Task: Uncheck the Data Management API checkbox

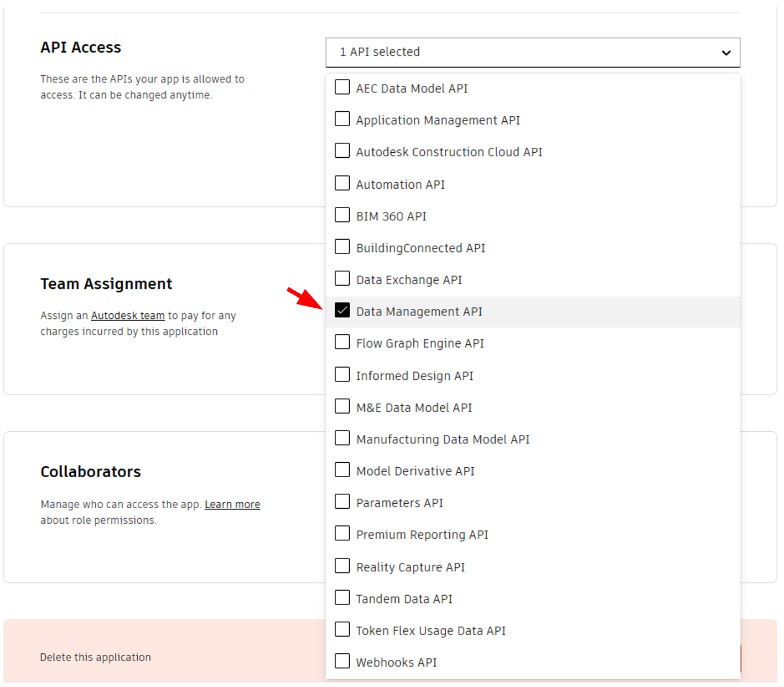Action: click(342, 311)
